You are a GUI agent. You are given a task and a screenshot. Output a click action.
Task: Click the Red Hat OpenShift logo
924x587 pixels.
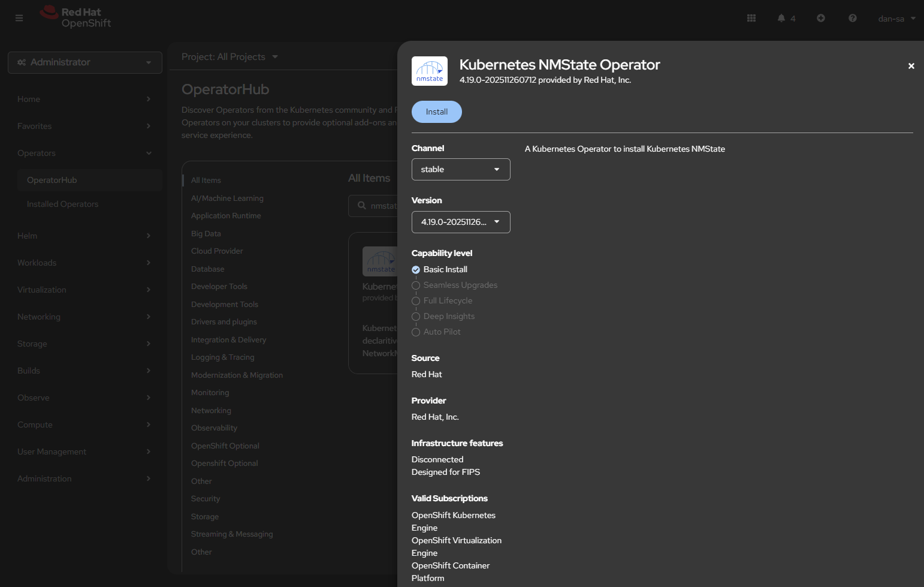76,17
